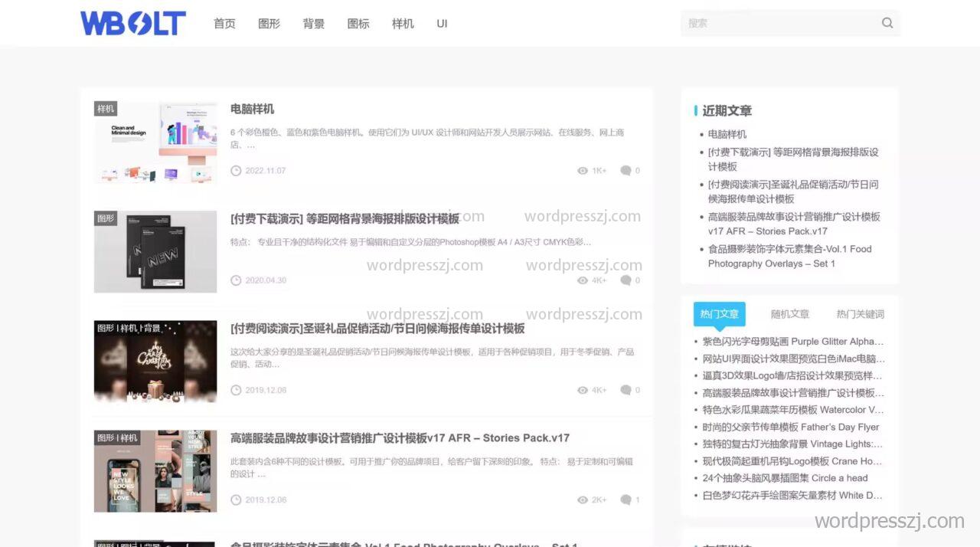Click the clock icon beside 2022.11.07
Image resolution: width=980 pixels, height=547 pixels.
point(236,171)
